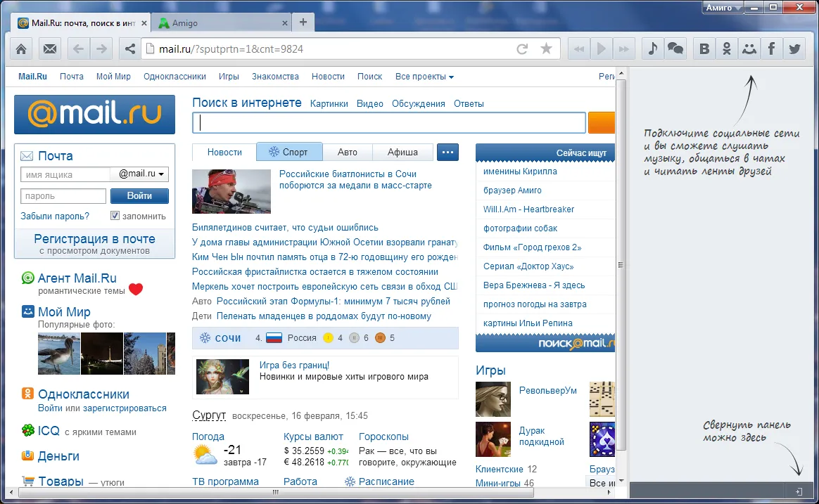Viewport: 819px width, 504px height.
Task: Play music with play button
Action: tap(601, 49)
